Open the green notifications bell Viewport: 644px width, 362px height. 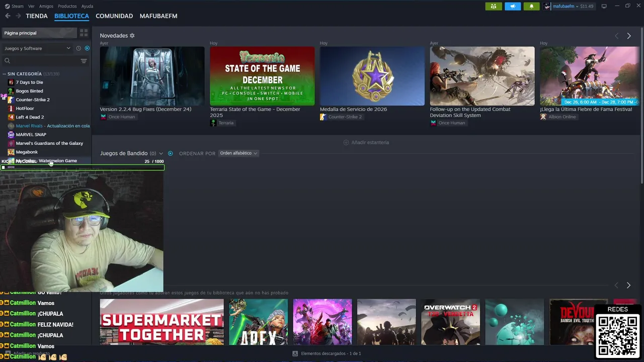[531, 6]
